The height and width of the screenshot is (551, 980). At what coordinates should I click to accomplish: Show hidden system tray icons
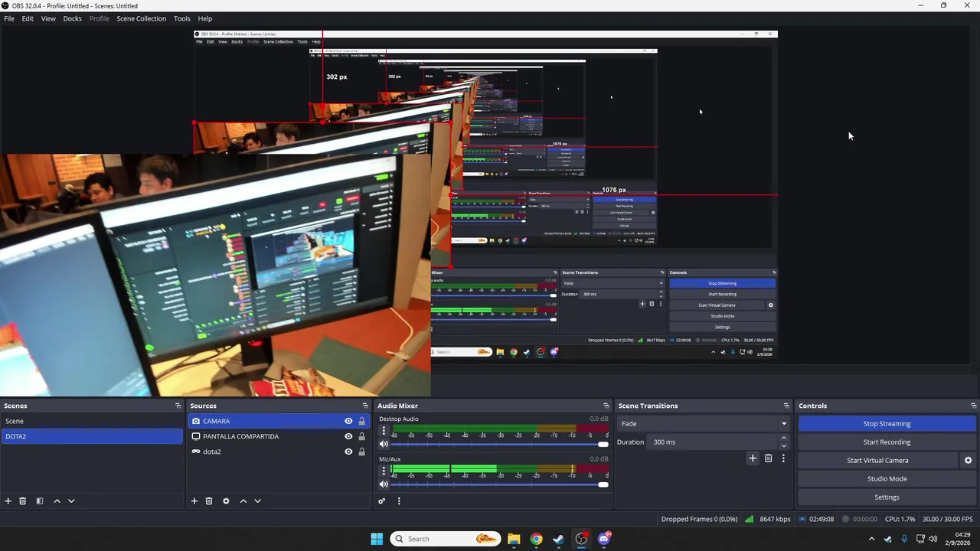871,539
